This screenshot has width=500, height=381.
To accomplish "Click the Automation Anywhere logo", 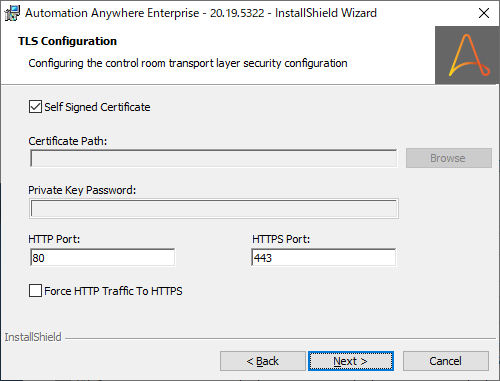I will pos(467,55).
